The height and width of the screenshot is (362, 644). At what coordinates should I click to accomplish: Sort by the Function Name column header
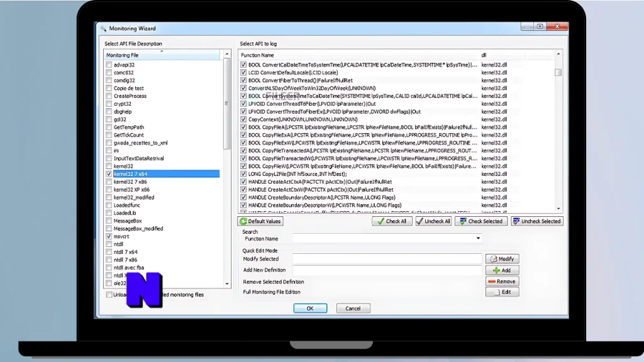coord(358,55)
